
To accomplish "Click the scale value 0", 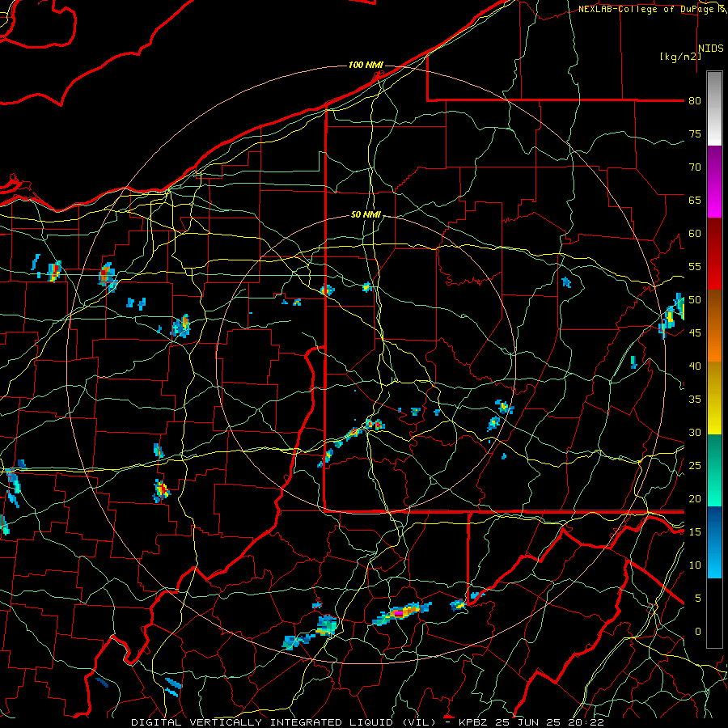I will 698,632.
